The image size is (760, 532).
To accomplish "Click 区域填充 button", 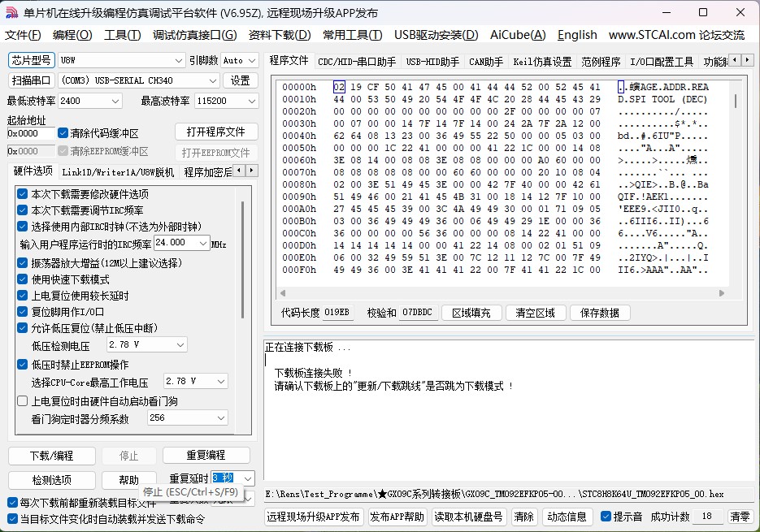I will coord(471,313).
